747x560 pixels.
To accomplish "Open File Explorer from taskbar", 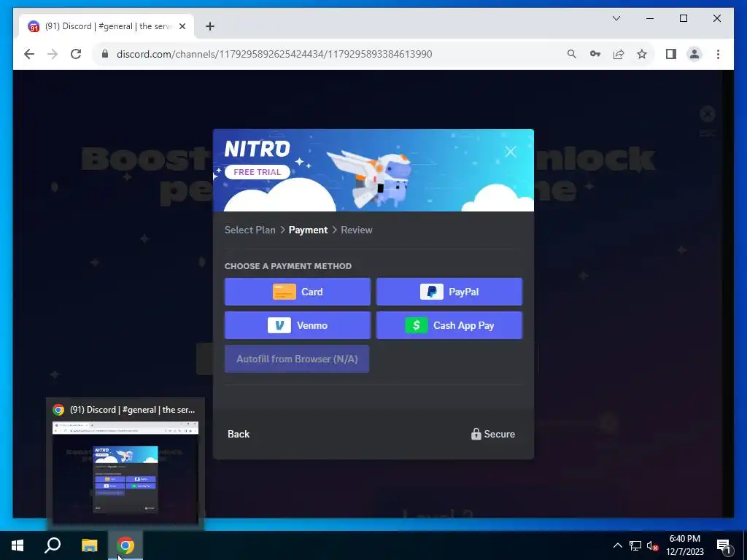I will tap(89, 545).
